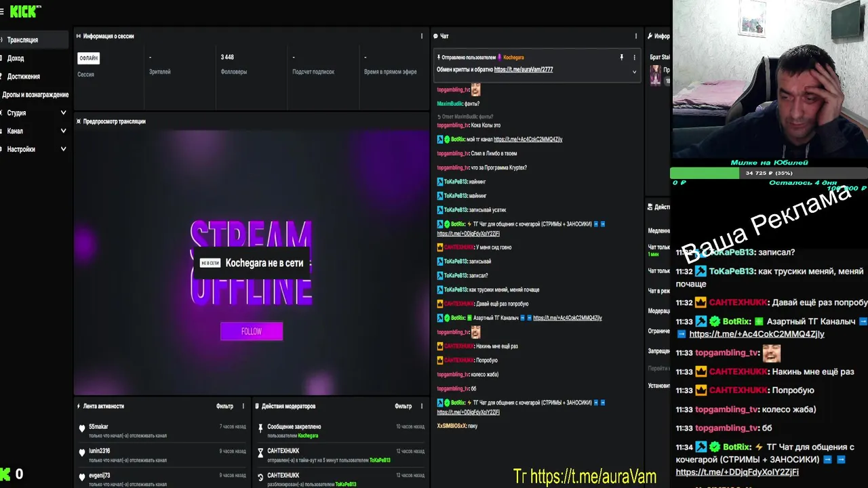Click the heart icon beside 55makar
The image size is (868, 488).
82,428
